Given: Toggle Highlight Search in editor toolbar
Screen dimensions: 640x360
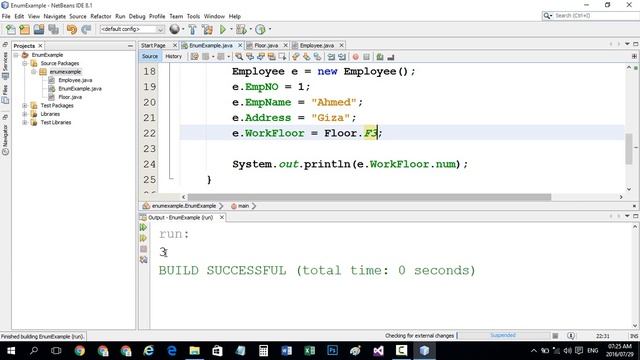Looking at the screenshot, I should [x=271, y=57].
